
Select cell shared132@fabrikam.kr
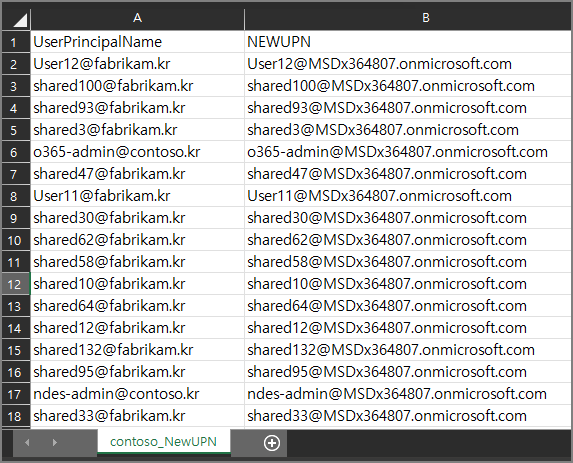tap(137, 350)
